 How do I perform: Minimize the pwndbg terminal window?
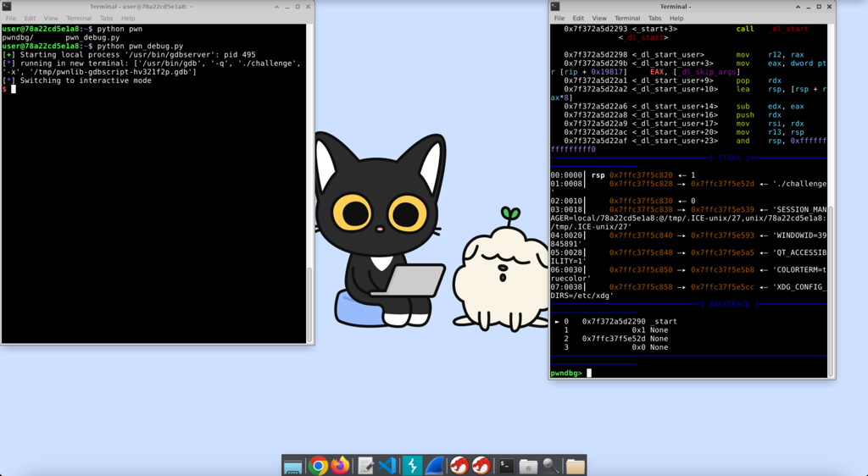(808, 7)
